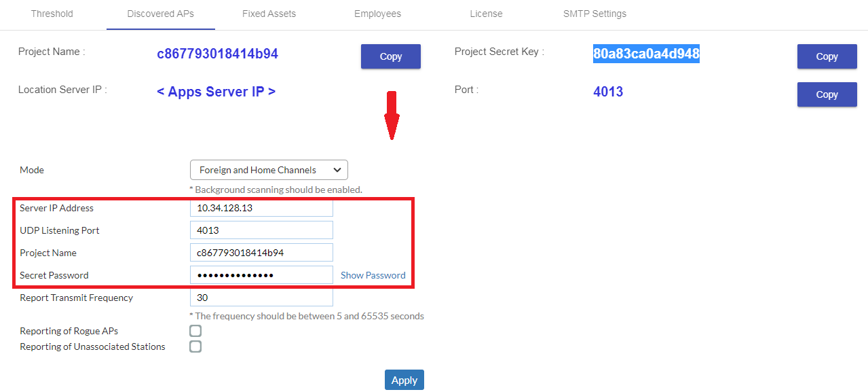Click the Project Name input field
The width and height of the screenshot is (868, 392).
click(261, 252)
